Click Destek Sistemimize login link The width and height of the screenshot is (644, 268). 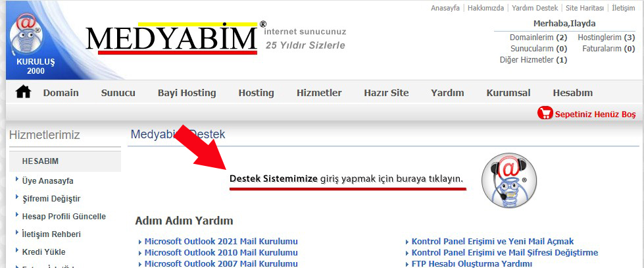(346, 179)
